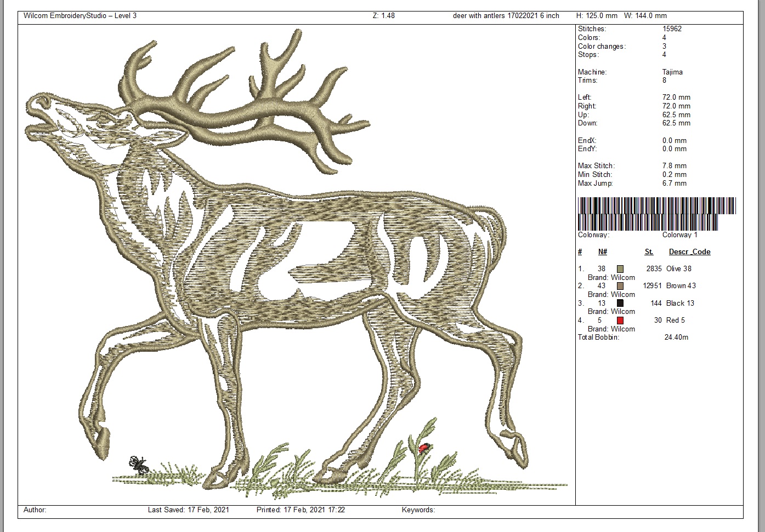Click the Wilcom EmbroideryStudio title text

80,16
